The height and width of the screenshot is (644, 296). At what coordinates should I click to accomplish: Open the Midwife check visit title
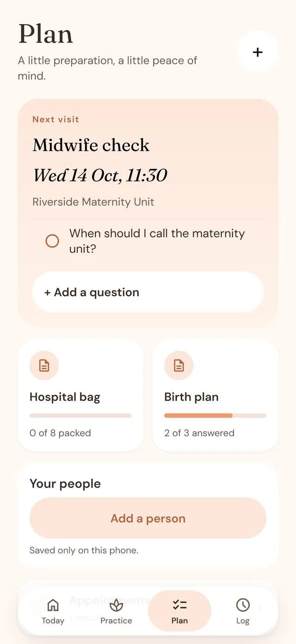click(91, 145)
